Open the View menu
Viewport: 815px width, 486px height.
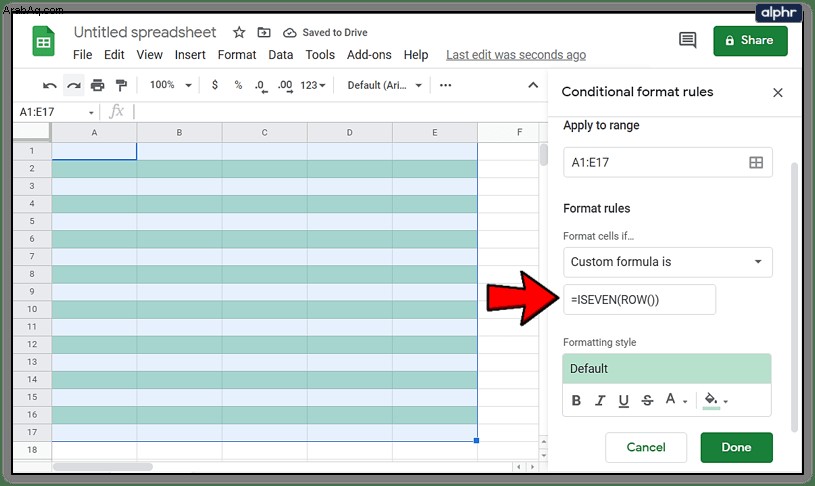[x=149, y=55]
